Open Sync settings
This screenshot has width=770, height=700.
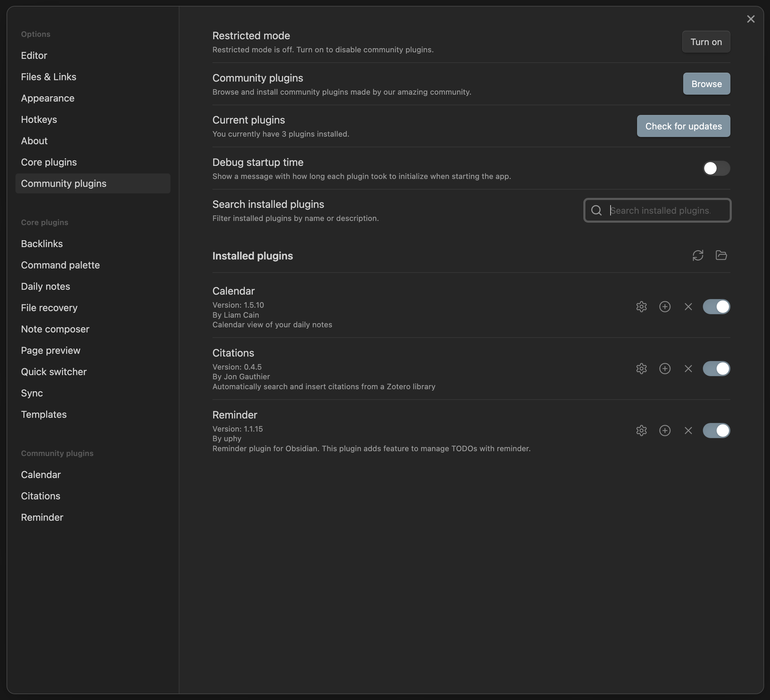pyautogui.click(x=93, y=393)
